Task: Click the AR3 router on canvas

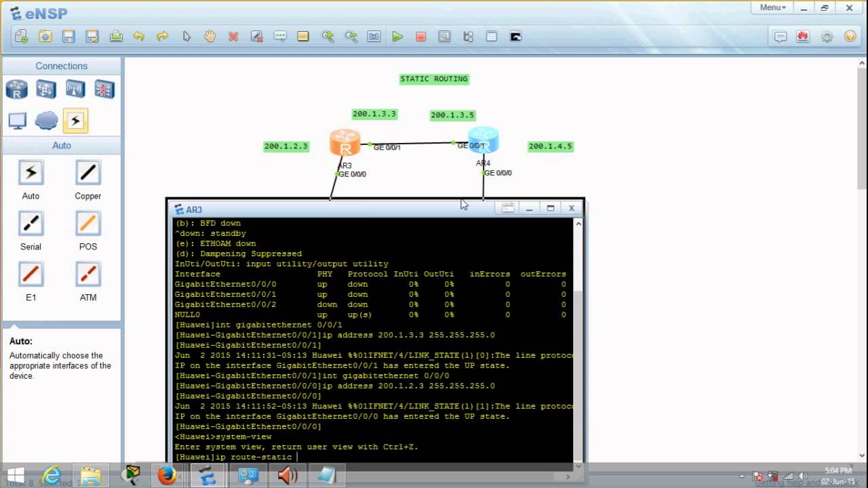Action: tap(344, 143)
